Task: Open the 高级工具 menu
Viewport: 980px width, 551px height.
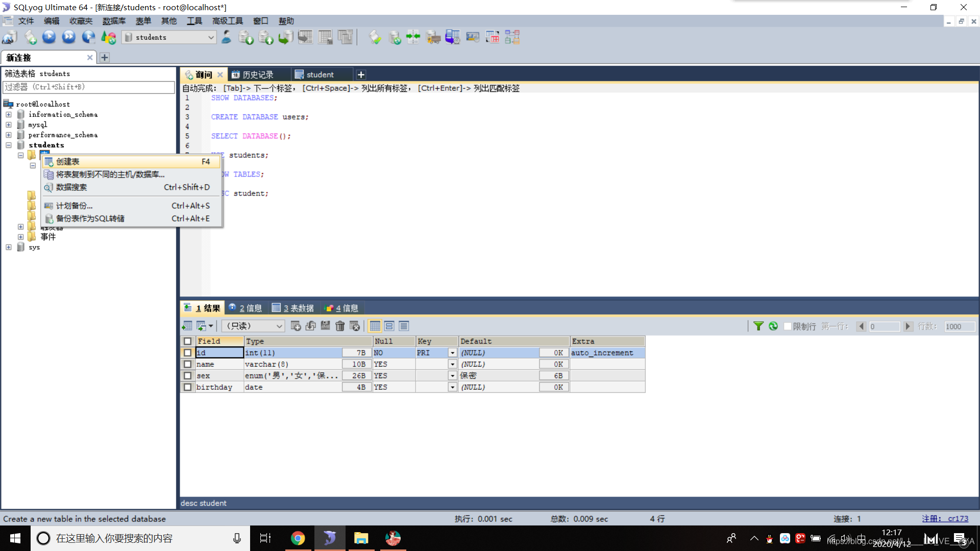Action: [228, 21]
